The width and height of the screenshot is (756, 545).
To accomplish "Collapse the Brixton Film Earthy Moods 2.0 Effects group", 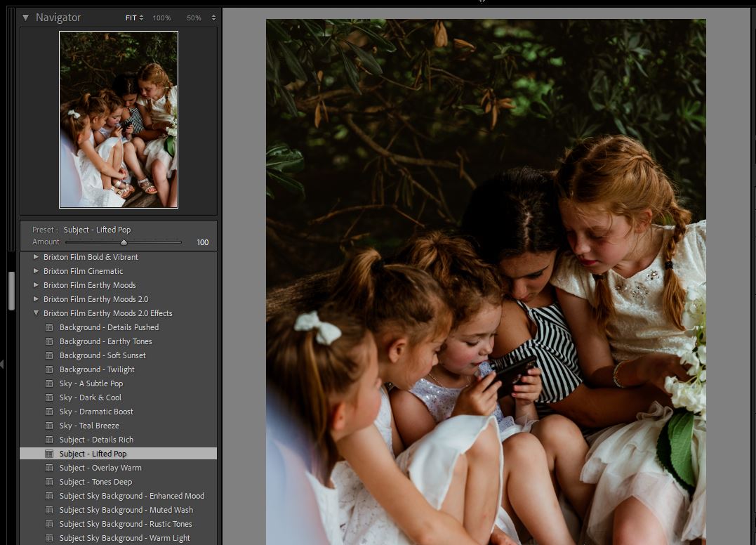I will (x=36, y=313).
